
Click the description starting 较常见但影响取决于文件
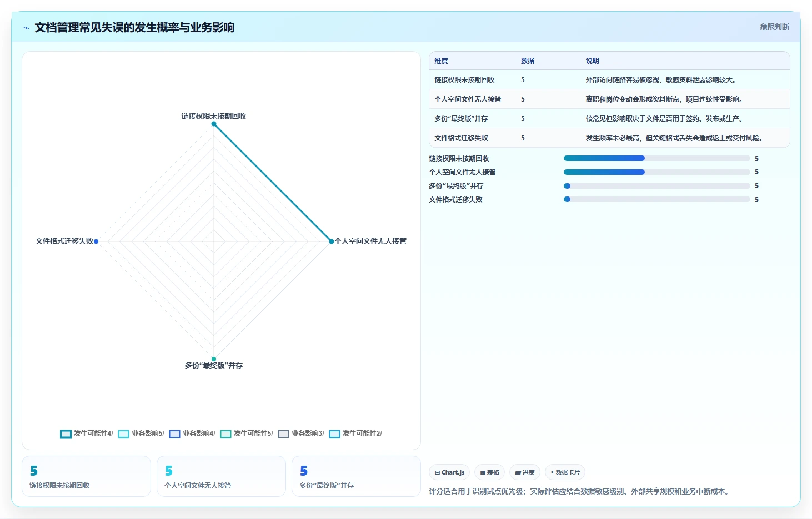click(x=664, y=119)
